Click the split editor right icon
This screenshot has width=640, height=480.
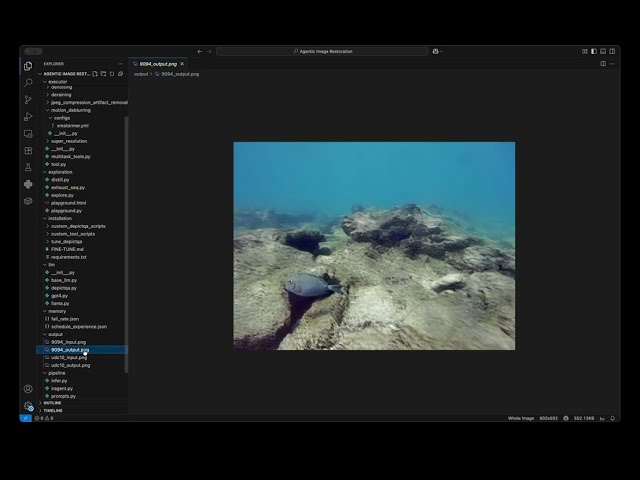[x=602, y=63]
